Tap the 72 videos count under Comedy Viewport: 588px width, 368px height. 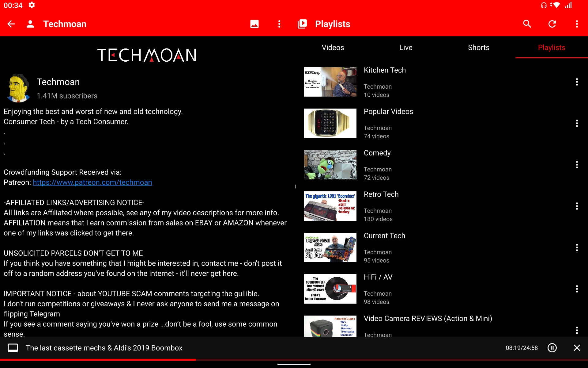click(x=376, y=178)
